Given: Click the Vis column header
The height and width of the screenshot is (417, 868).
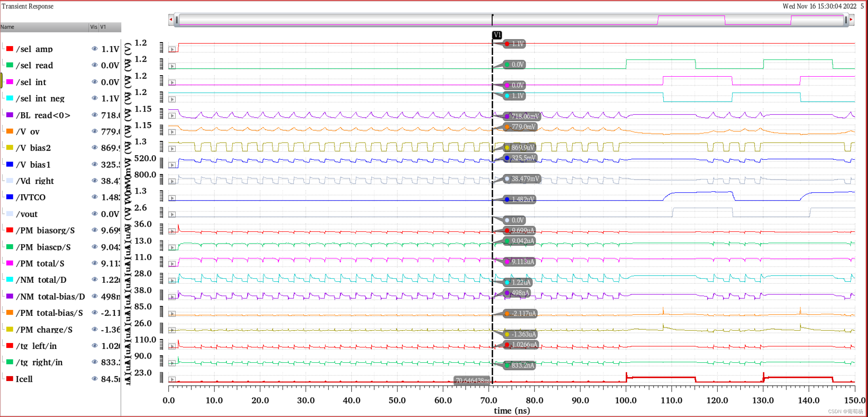Looking at the screenshot, I should (94, 27).
